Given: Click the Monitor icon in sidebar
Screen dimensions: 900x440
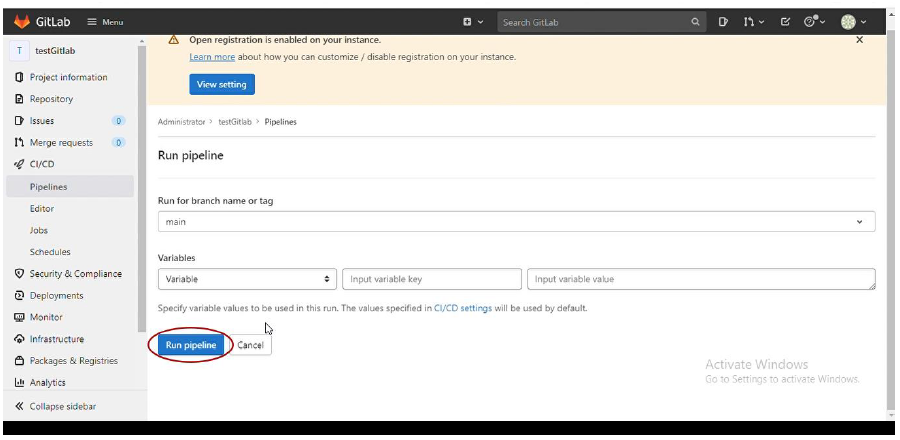Looking at the screenshot, I should tap(19, 317).
